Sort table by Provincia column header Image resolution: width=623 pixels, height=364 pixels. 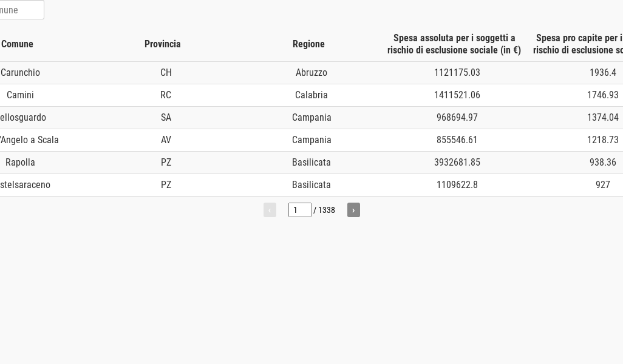click(x=163, y=44)
